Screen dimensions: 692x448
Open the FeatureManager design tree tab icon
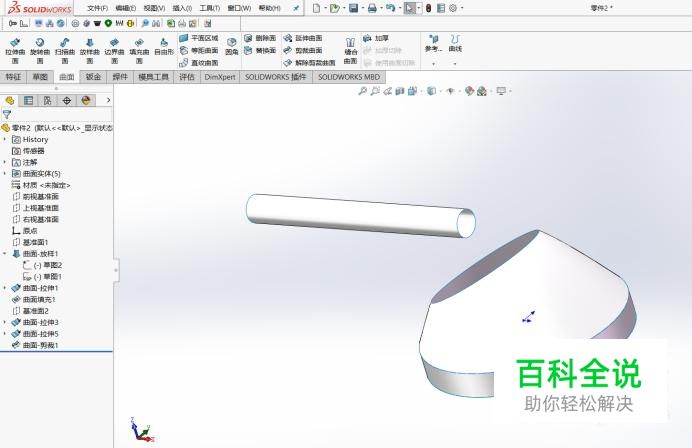click(9, 101)
